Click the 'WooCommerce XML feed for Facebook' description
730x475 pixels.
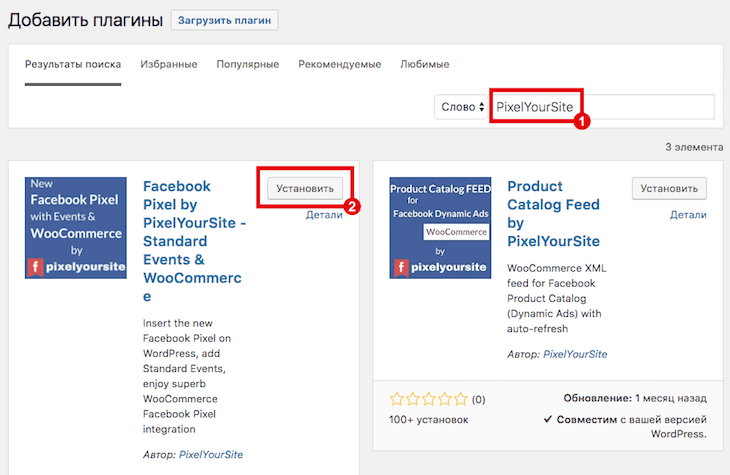557,299
